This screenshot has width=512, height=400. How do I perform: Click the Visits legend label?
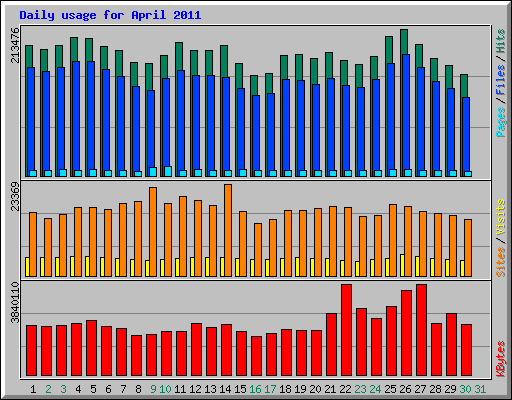click(x=501, y=218)
